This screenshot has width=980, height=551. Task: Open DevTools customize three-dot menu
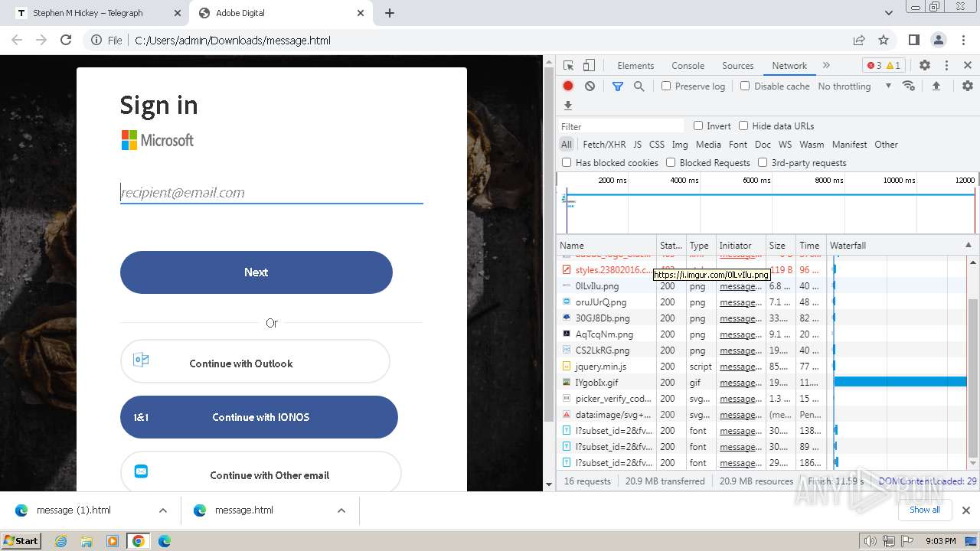click(x=946, y=66)
